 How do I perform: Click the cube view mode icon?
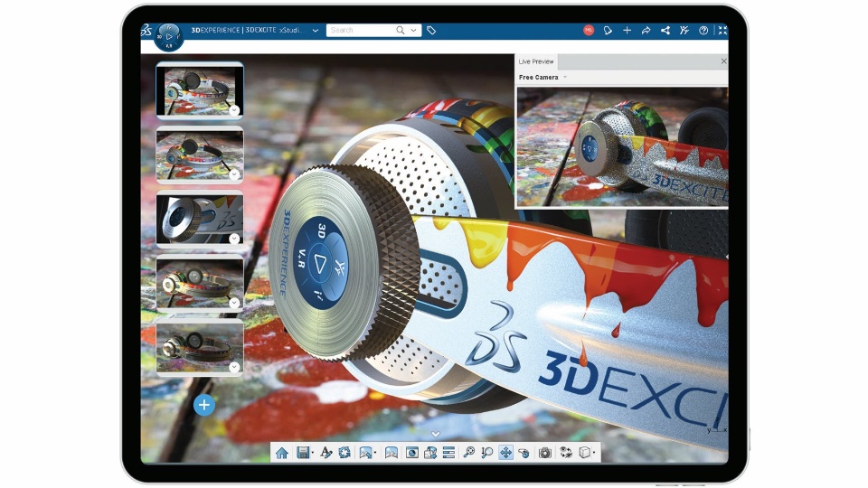point(585,453)
